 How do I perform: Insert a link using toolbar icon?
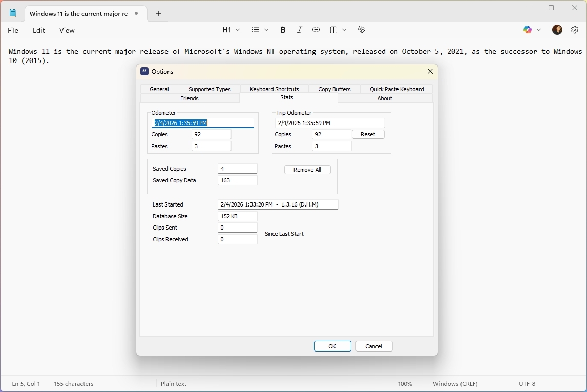pos(316,30)
